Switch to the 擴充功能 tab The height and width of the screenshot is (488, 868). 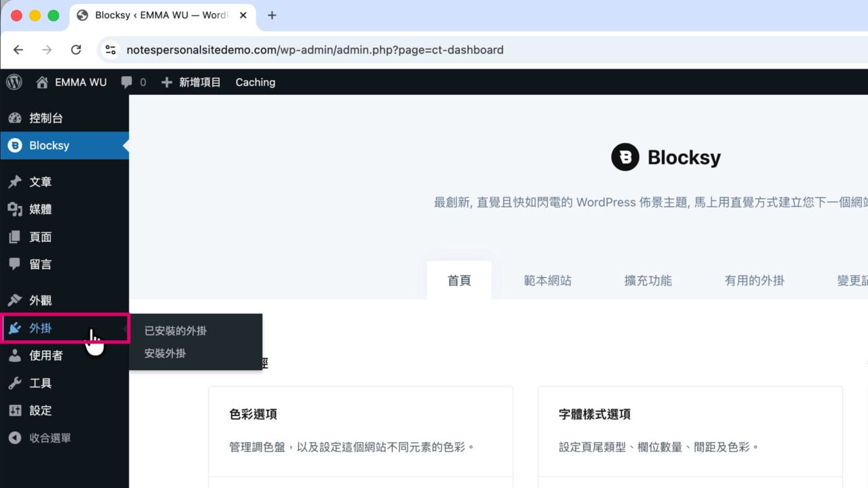click(648, 280)
